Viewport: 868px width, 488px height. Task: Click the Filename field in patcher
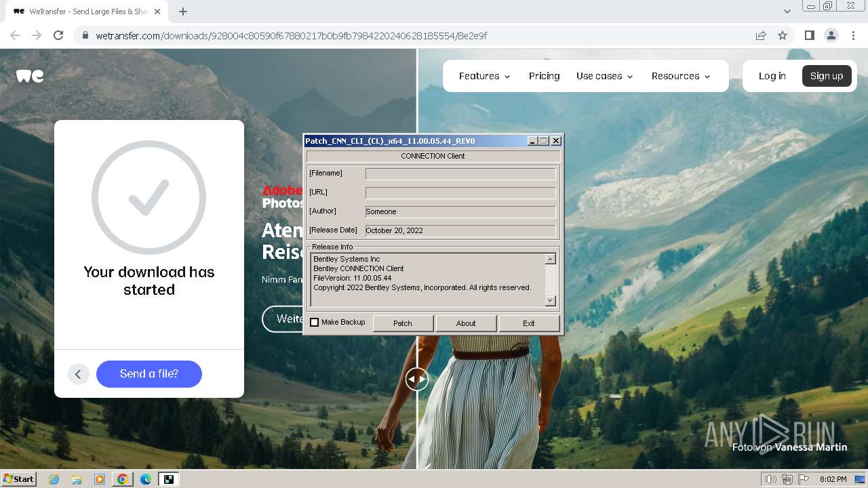[x=460, y=174]
